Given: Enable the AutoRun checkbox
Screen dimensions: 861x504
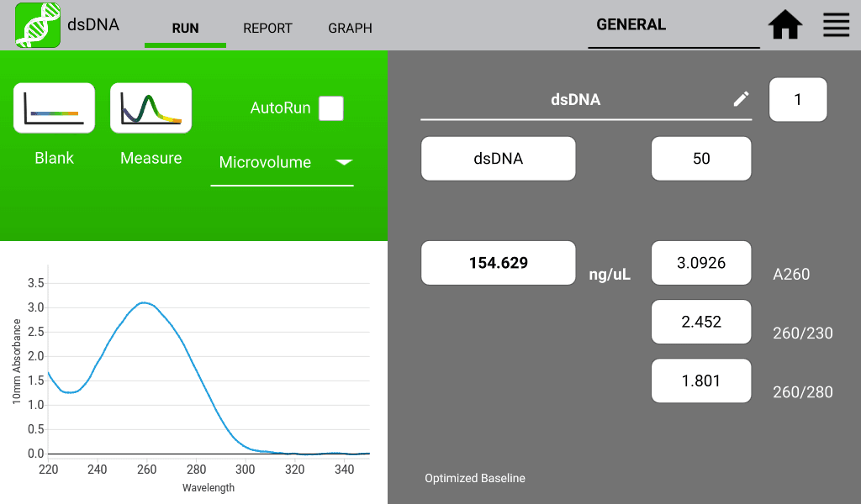Looking at the screenshot, I should (x=331, y=108).
